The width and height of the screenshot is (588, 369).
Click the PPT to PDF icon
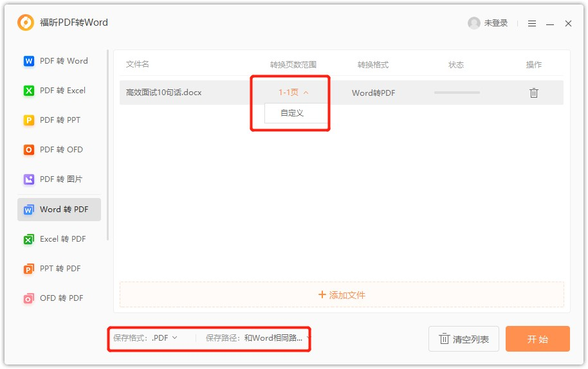28,269
